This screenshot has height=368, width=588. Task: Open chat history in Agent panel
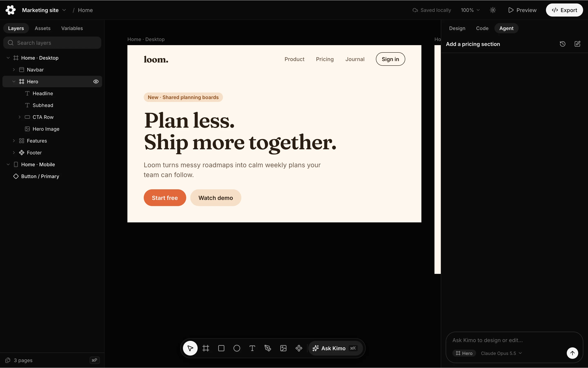(x=562, y=44)
